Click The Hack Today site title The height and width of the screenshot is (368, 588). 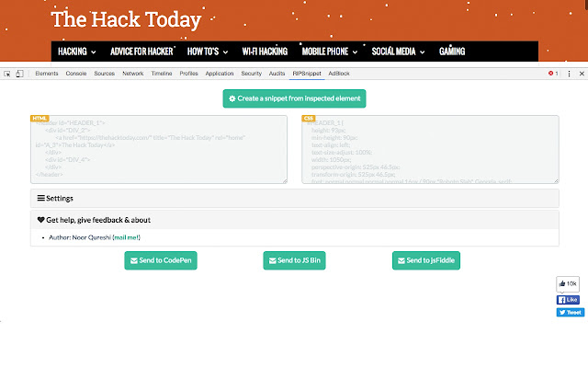(126, 19)
